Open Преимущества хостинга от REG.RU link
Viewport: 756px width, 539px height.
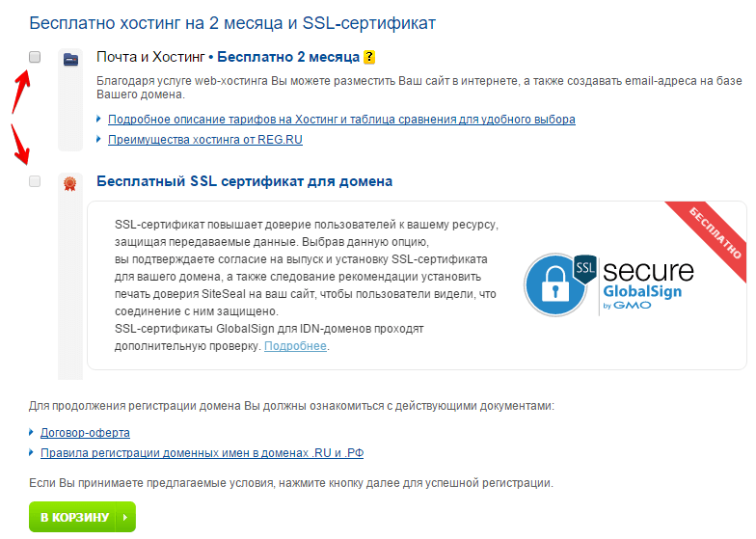coord(204,139)
